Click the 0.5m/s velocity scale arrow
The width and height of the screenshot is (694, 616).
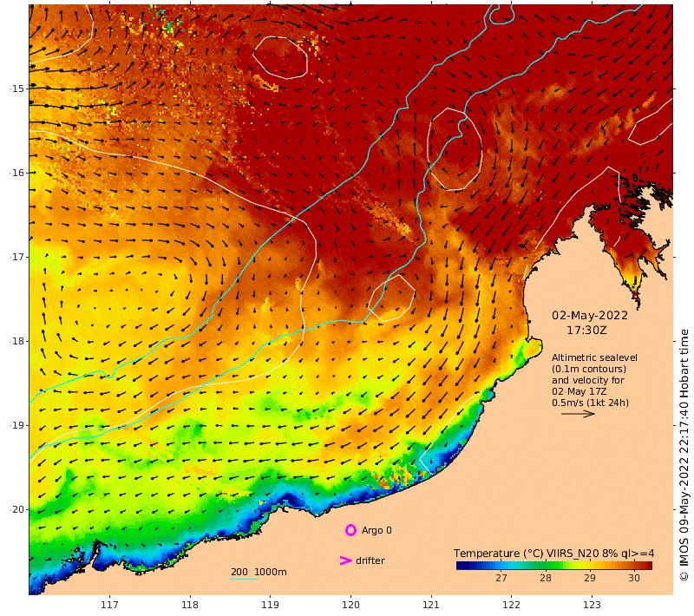[578, 414]
